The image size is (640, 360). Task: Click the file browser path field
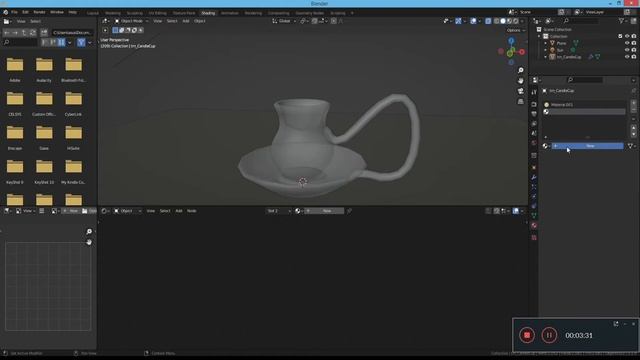(73, 33)
